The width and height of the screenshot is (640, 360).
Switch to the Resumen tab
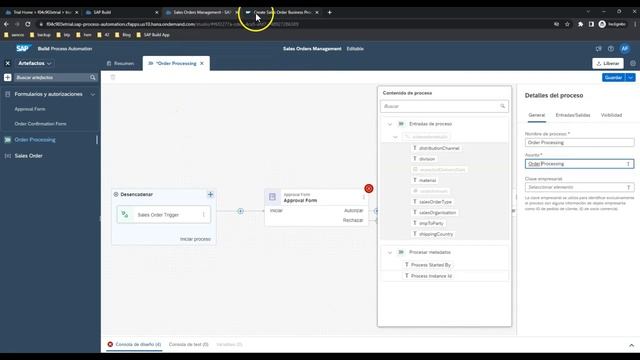point(120,63)
